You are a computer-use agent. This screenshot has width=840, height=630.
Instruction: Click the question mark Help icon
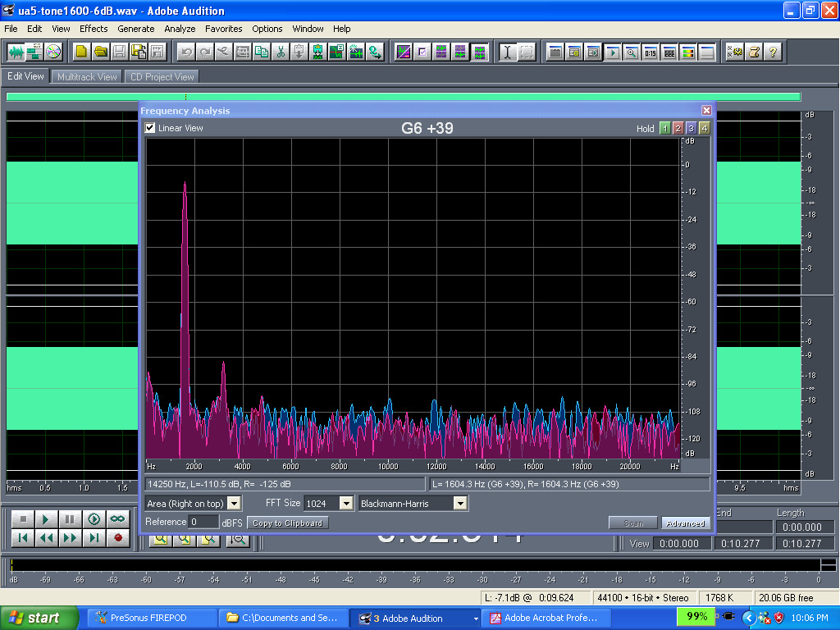(x=772, y=52)
